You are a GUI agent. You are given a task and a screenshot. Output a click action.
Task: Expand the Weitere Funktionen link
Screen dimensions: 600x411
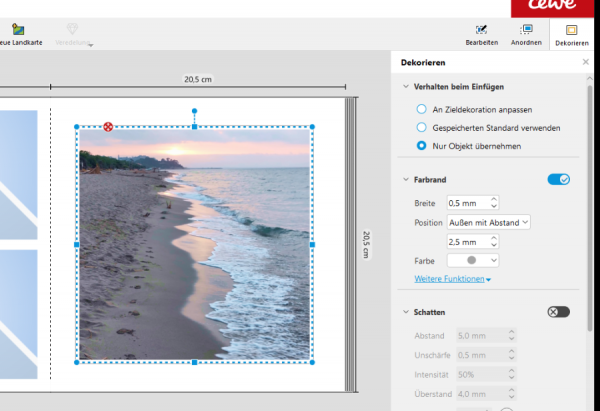[452, 278]
